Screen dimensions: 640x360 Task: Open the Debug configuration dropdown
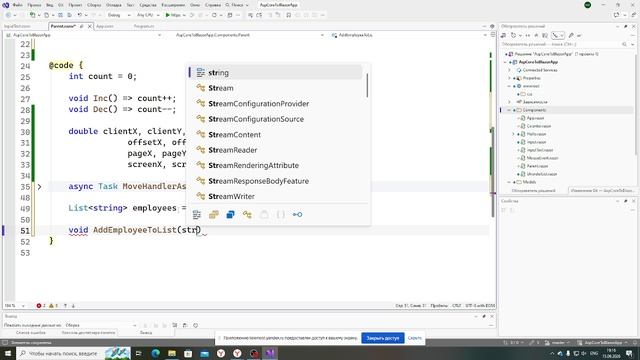click(119, 15)
